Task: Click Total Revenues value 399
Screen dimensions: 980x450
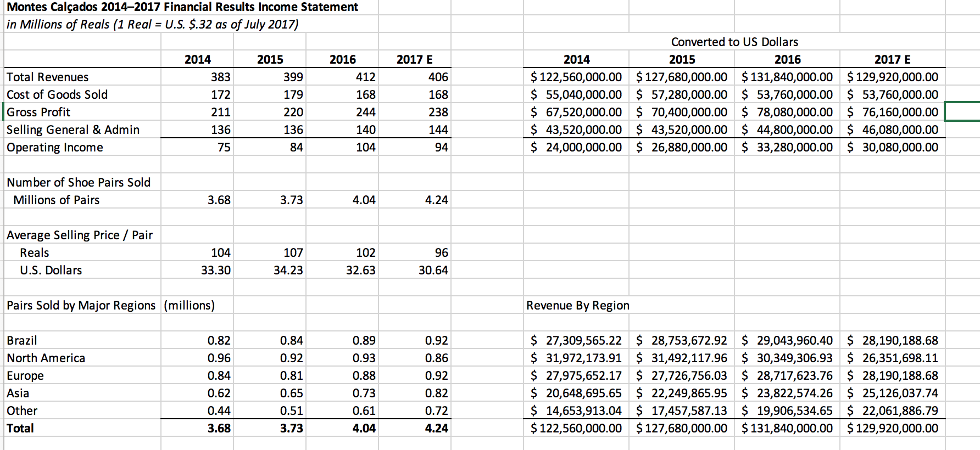Action: [293, 77]
